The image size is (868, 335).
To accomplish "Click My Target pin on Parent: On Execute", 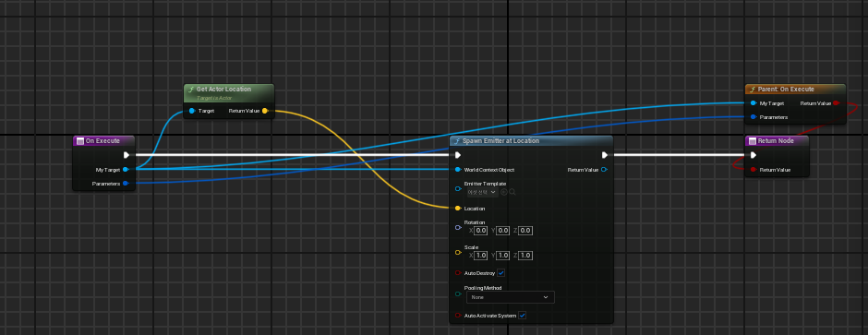I will [x=753, y=103].
